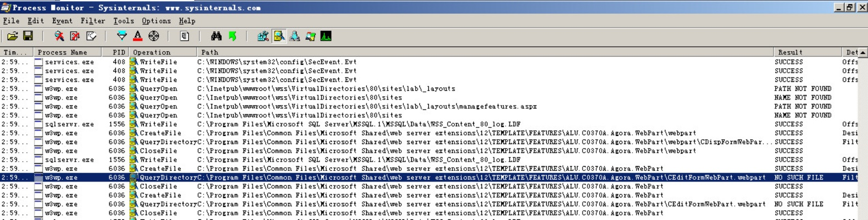The image size is (868, 220).
Task: Click first PATH NOT FOUND result
Action: (x=803, y=89)
